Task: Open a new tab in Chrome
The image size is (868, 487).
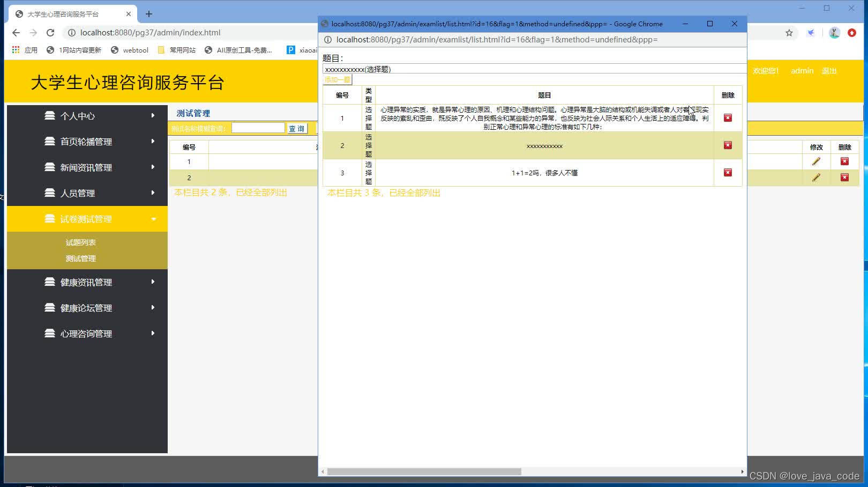Action: 149,14
